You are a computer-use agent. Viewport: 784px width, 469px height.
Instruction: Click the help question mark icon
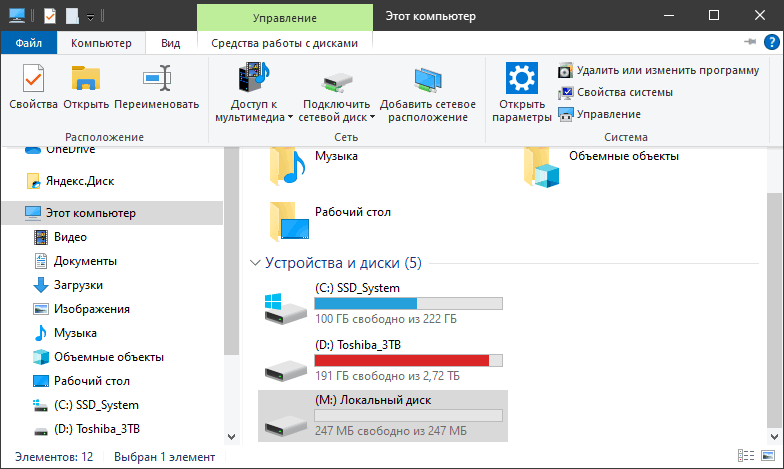tap(770, 43)
